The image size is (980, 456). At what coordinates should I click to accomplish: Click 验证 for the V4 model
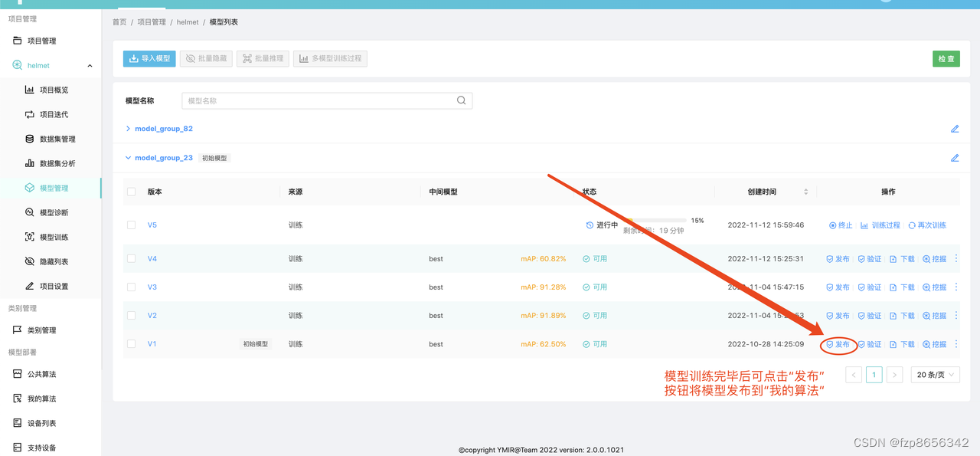tap(870, 259)
